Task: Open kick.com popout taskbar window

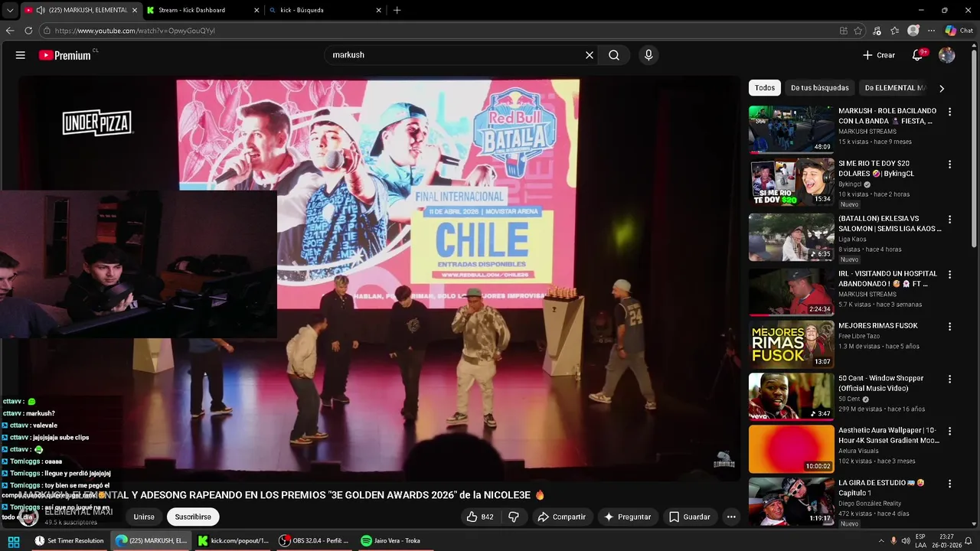Action: point(234,540)
